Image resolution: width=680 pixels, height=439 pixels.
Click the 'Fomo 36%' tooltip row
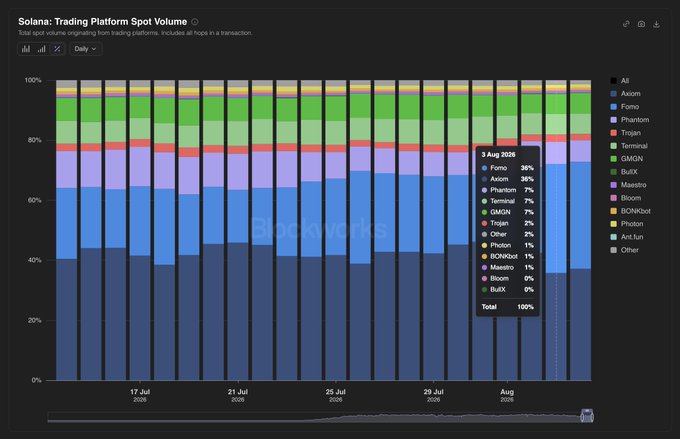tap(507, 168)
